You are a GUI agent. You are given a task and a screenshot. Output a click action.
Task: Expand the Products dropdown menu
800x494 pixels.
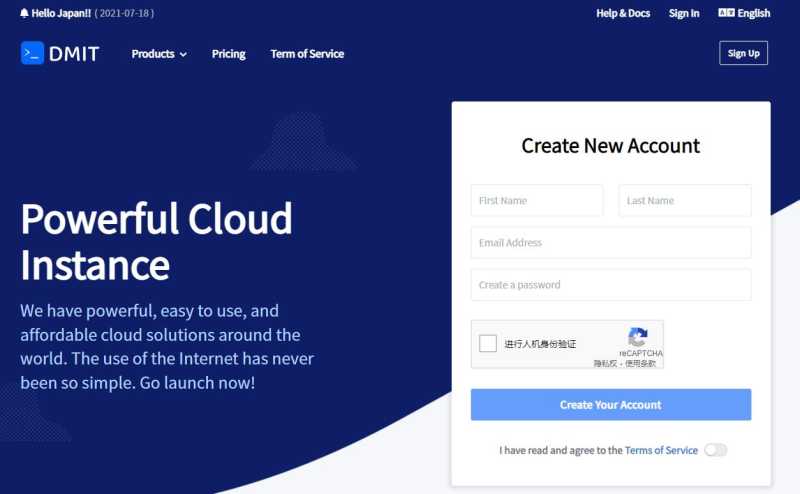[x=159, y=54]
